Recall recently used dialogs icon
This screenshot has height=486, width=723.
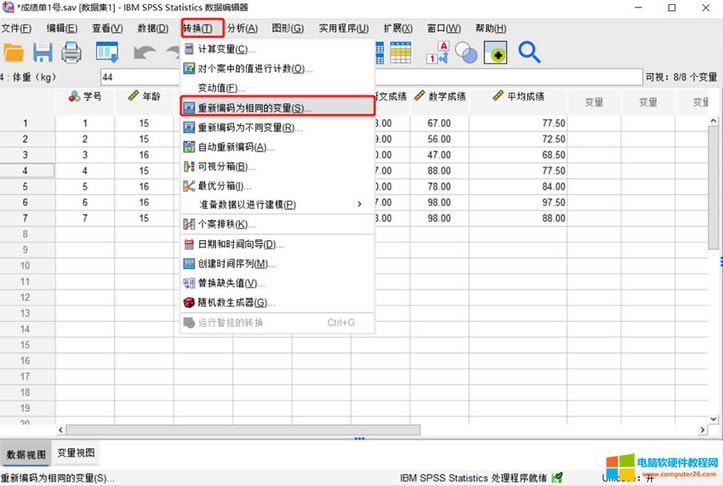[107, 53]
